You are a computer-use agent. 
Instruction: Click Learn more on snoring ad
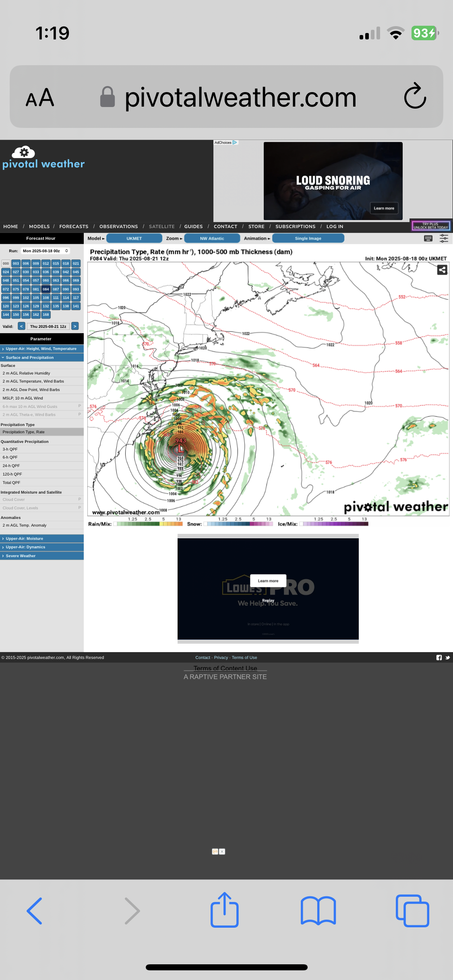(x=384, y=208)
